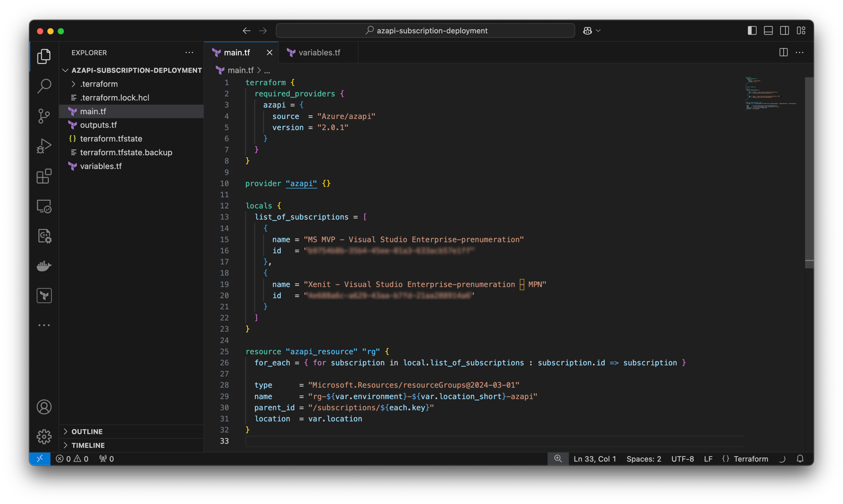Expand the .terraform folder
843x504 pixels.
click(x=99, y=84)
